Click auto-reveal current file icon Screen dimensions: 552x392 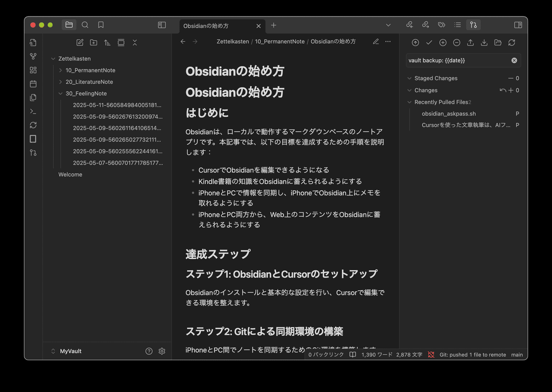tap(121, 42)
